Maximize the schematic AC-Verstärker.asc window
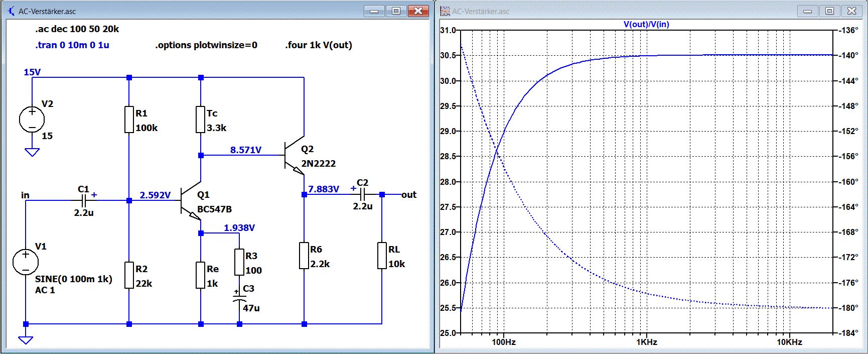 pos(396,11)
